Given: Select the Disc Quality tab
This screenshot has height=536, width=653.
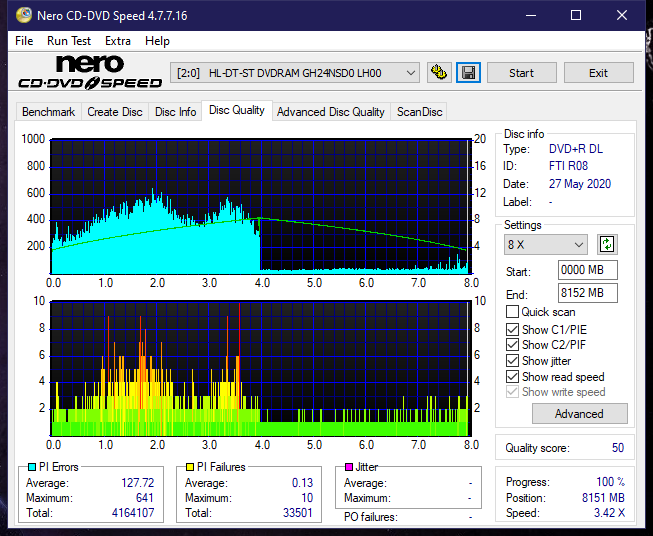Looking at the screenshot, I should tap(237, 110).
